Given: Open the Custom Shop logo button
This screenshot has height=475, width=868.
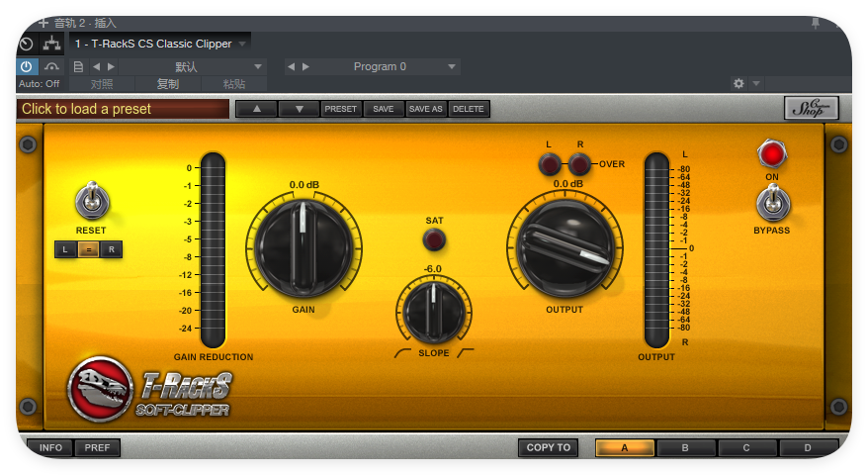Looking at the screenshot, I should 811,108.
